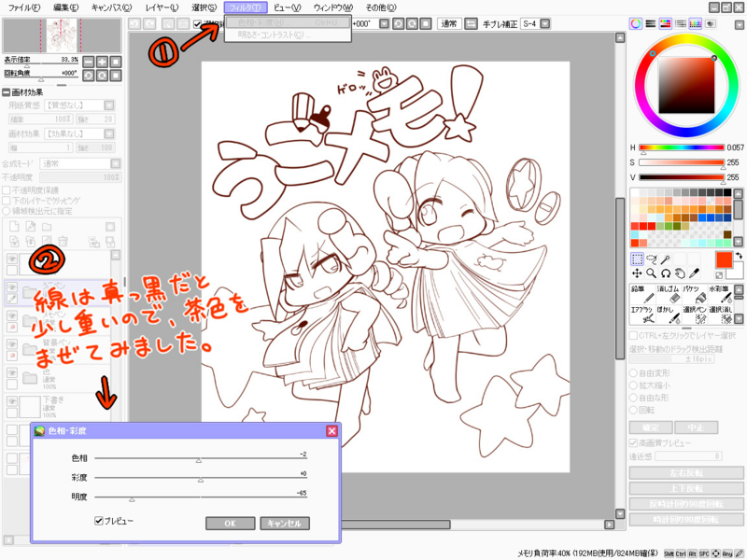Select the Pencil (鉛筆) tool

coord(644,294)
